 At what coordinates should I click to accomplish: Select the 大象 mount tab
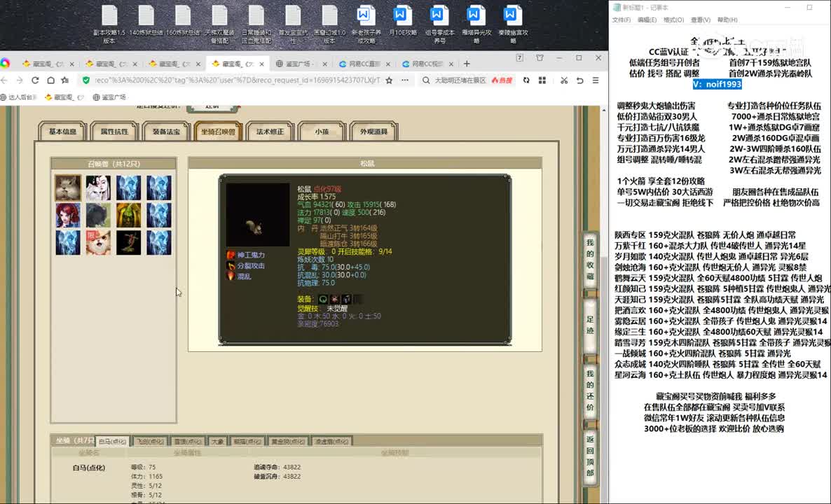point(217,441)
